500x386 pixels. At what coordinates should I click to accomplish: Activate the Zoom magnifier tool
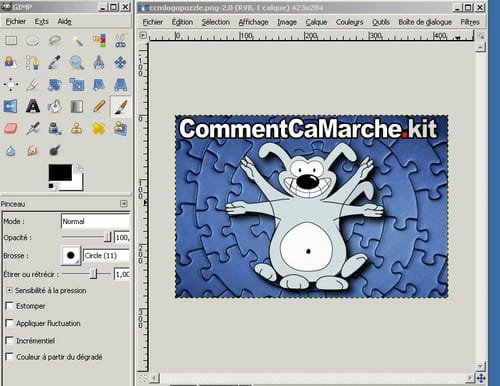pos(77,63)
